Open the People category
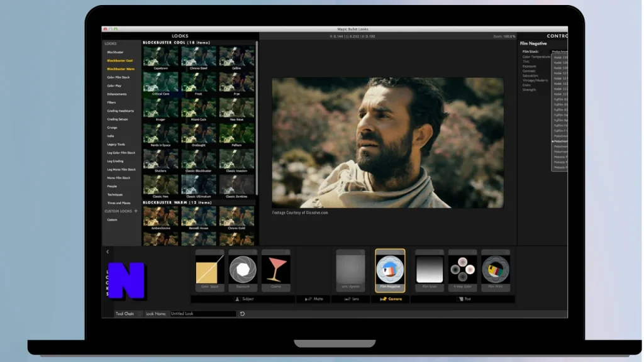The width and height of the screenshot is (644, 362). point(112,186)
